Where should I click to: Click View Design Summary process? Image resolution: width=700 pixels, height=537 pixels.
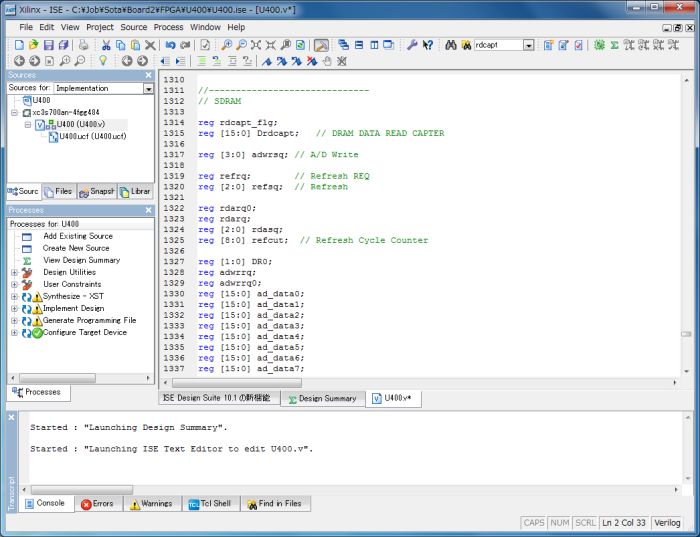coord(82,260)
